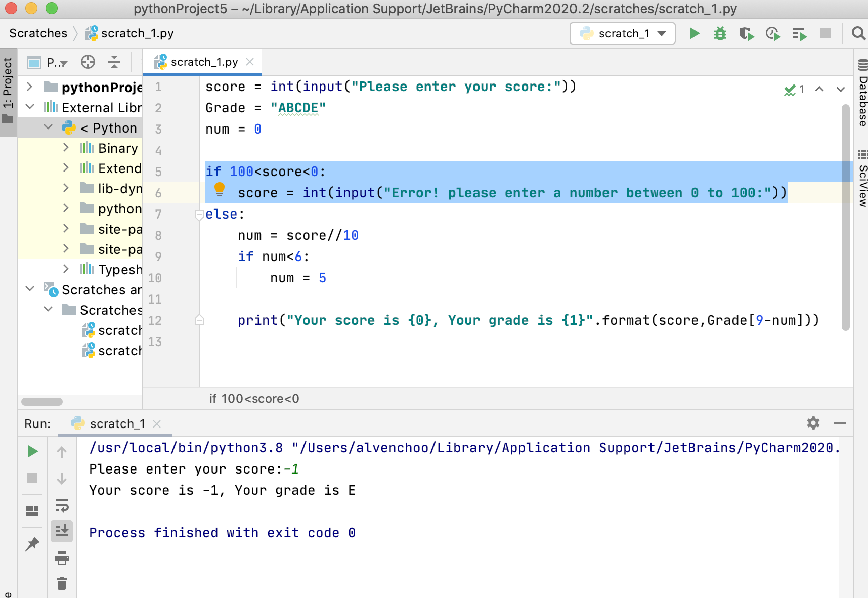Click the Stop icon in the top toolbar

(x=826, y=33)
